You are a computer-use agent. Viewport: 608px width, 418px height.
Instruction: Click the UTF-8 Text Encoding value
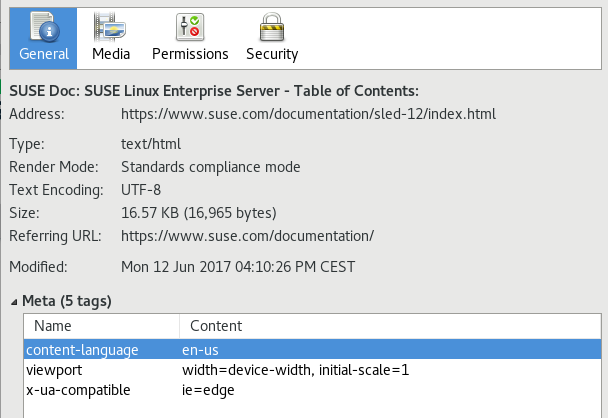click(141, 190)
